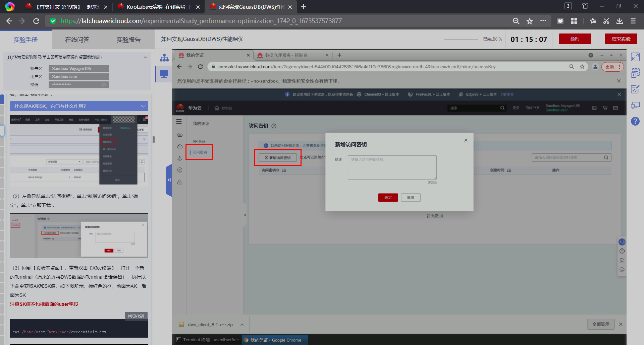Click the 更新 button in inner Chrome

[612, 67]
